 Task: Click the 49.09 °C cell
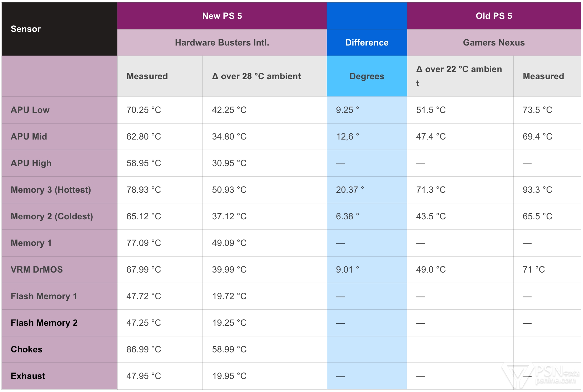coord(265,243)
